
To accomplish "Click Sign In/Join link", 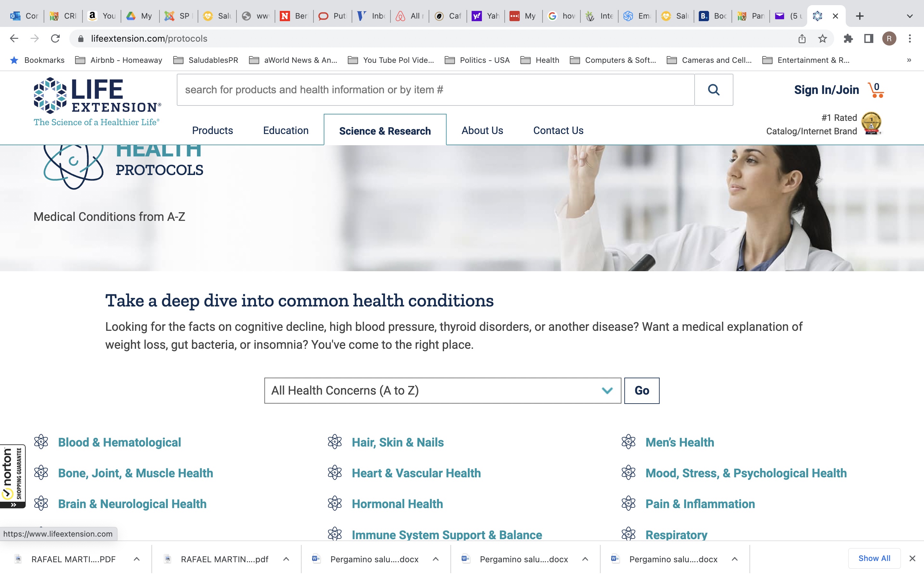I will pos(827,89).
